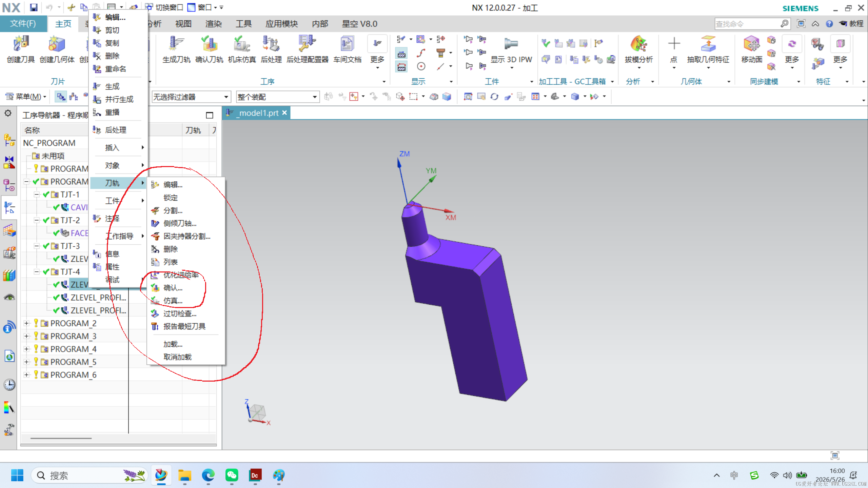Image resolution: width=868 pixels, height=488 pixels.
Task: Choose Rename (重命名) in context menu
Action: (118, 69)
